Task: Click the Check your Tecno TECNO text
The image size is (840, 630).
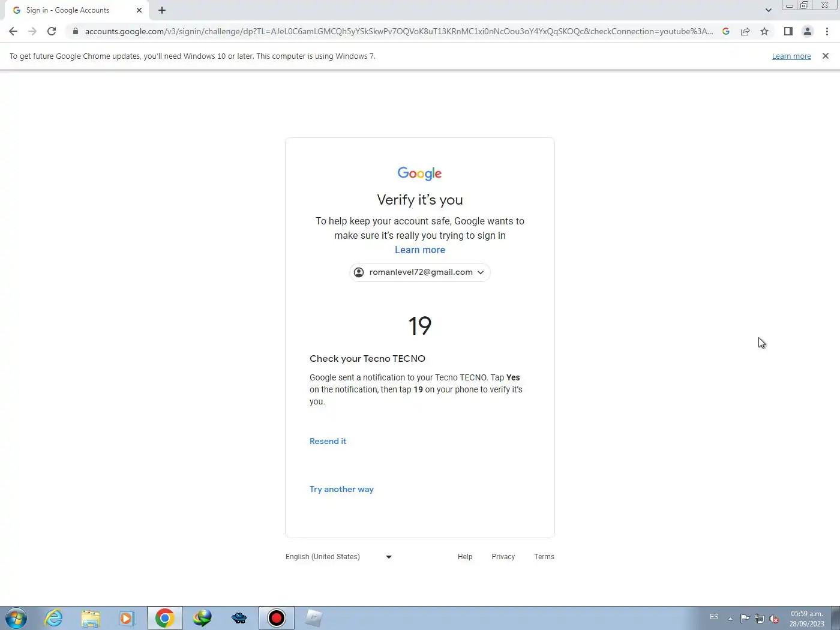Action: (x=367, y=358)
